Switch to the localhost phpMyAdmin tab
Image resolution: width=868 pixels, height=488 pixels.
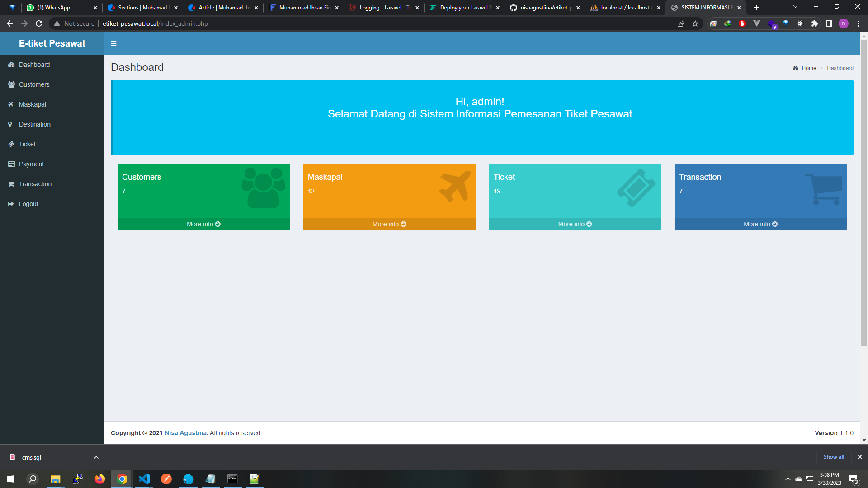pyautogui.click(x=626, y=8)
